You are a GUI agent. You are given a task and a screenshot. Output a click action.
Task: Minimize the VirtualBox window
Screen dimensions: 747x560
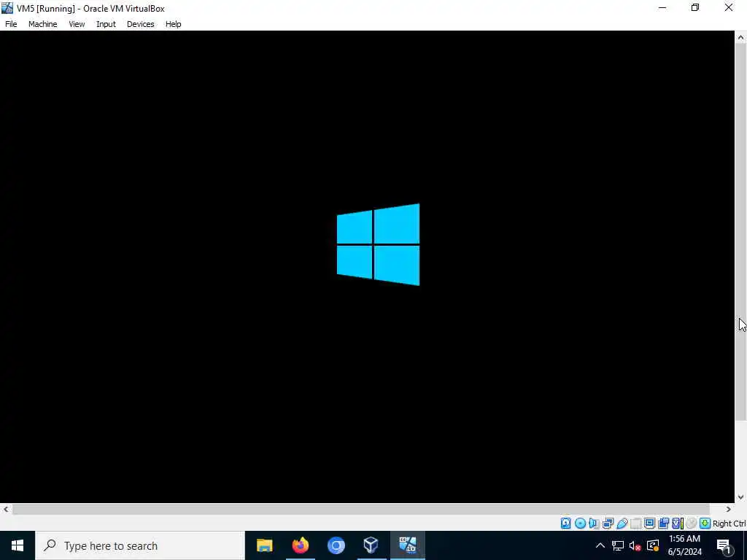pos(662,7)
